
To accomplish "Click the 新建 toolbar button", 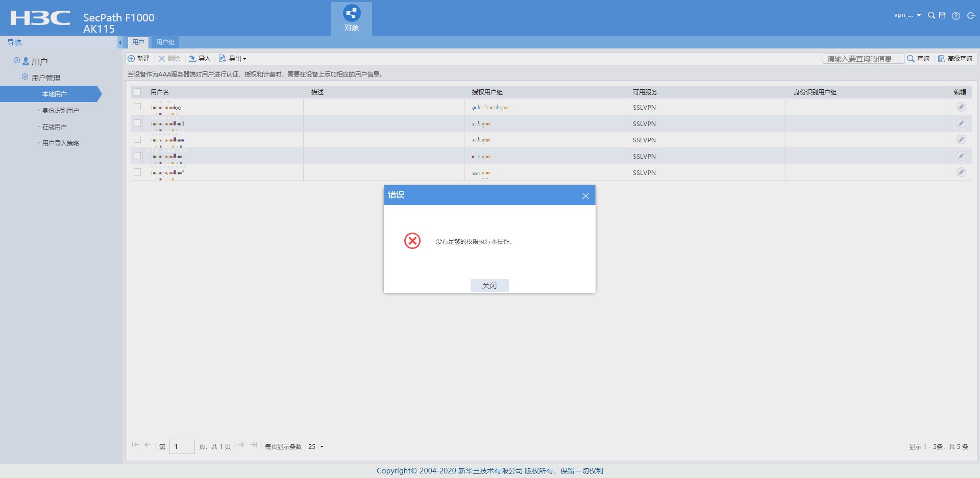I will click(x=139, y=59).
